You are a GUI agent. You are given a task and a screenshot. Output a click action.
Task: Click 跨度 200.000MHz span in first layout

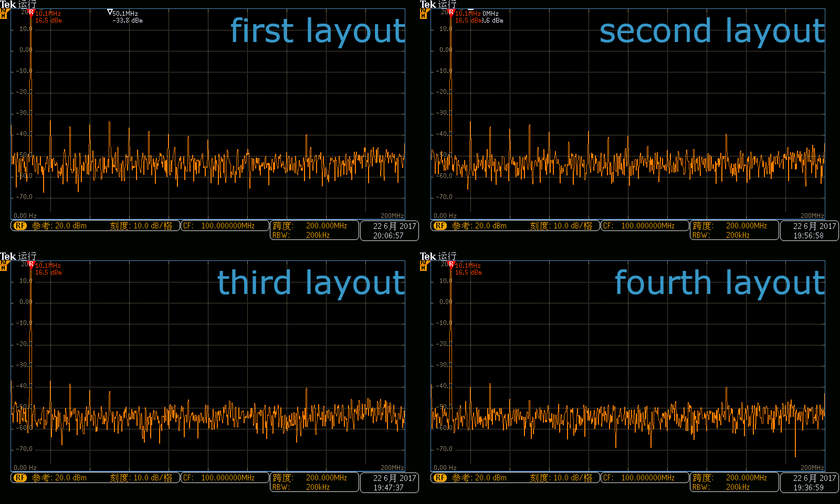click(310, 226)
